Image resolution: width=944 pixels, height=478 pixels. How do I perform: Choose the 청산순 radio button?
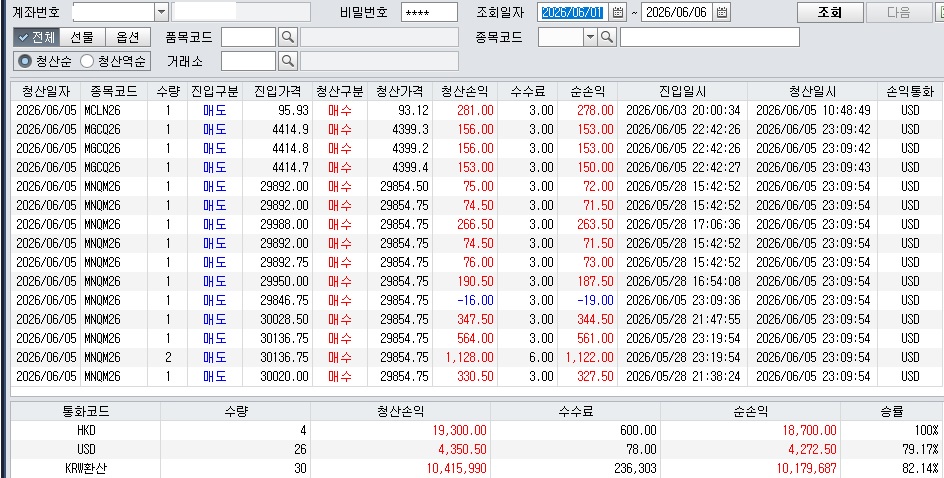coord(46,61)
